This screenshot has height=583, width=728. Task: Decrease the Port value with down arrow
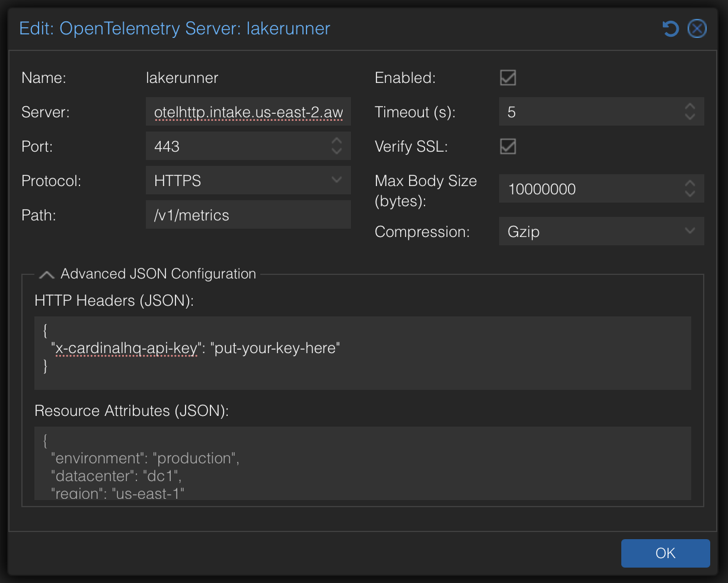pyautogui.click(x=337, y=150)
